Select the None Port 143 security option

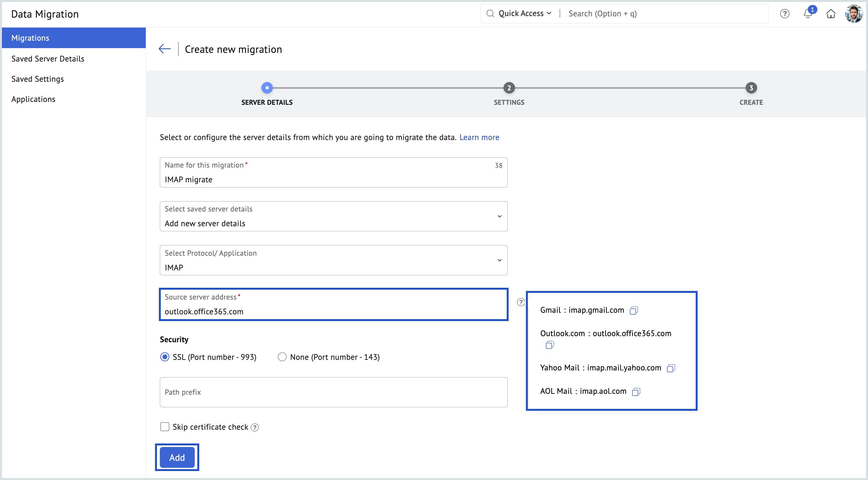click(282, 357)
